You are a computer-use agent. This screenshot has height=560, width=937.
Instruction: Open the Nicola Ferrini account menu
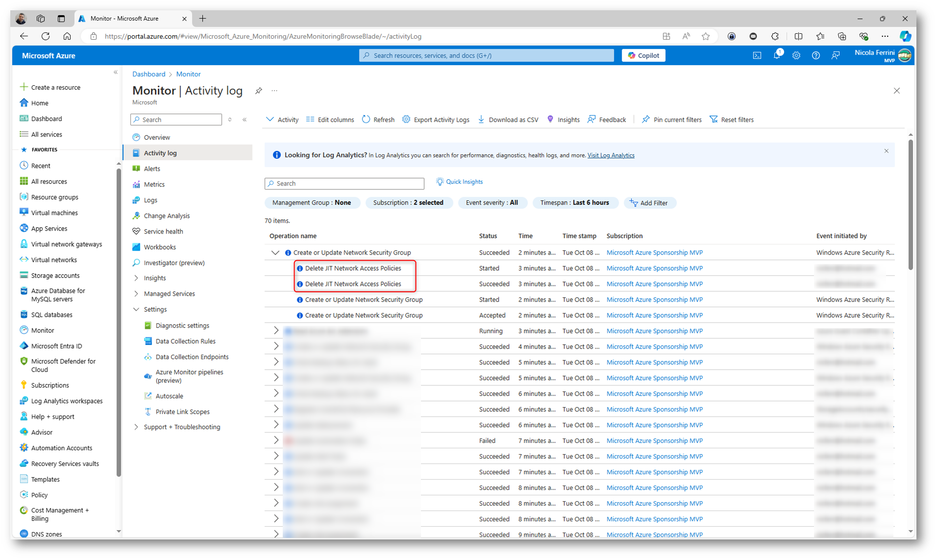[x=883, y=55]
